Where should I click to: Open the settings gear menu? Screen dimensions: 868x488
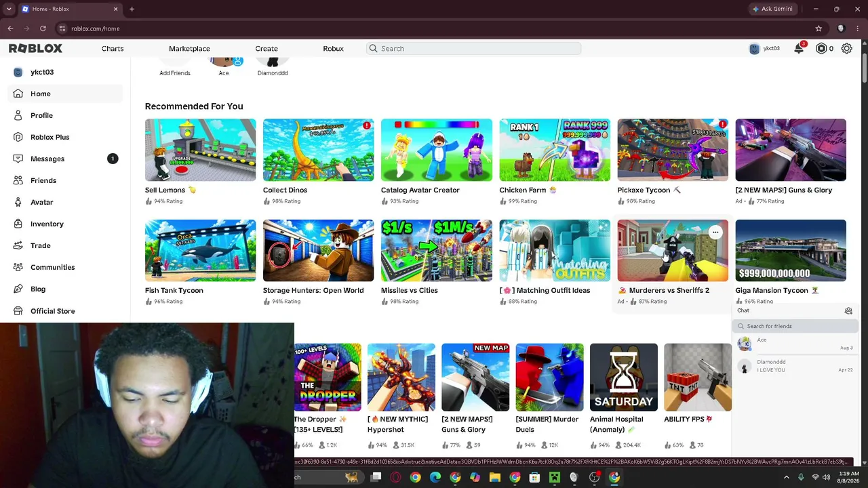[x=846, y=49]
